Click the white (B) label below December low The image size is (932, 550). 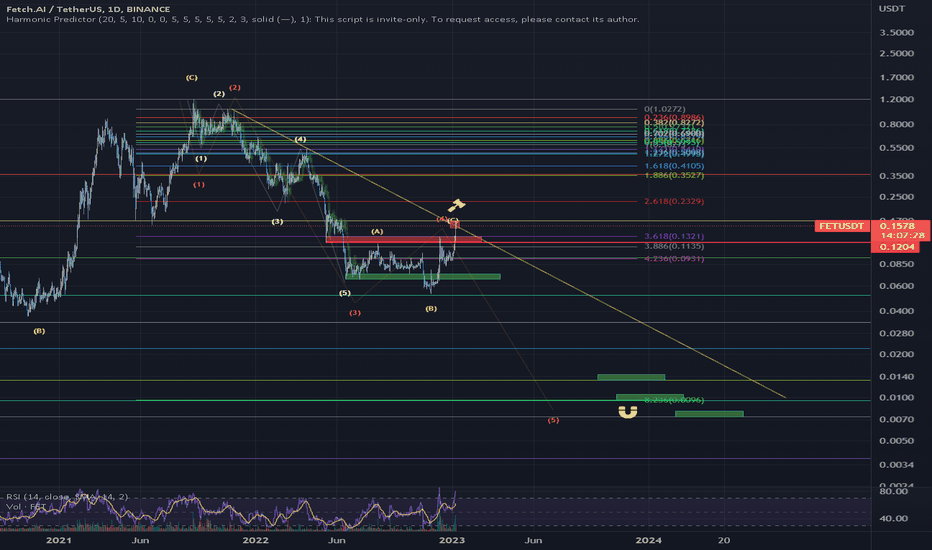(431, 309)
